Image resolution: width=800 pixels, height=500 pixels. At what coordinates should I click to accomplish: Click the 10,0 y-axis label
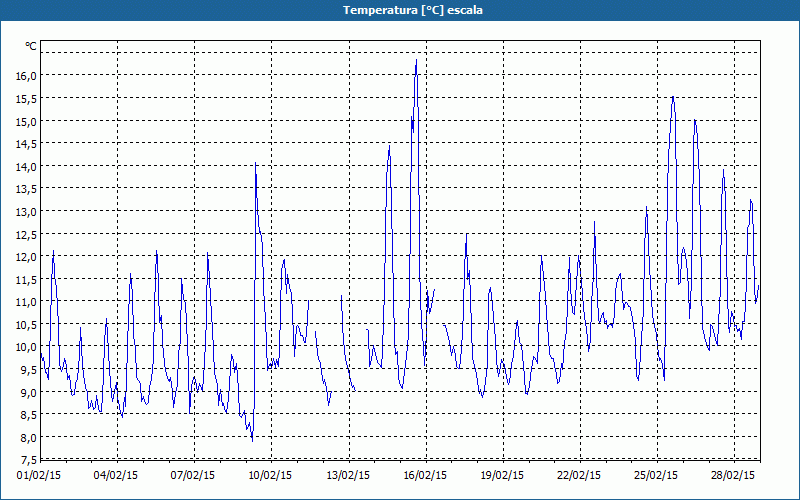tap(26, 347)
